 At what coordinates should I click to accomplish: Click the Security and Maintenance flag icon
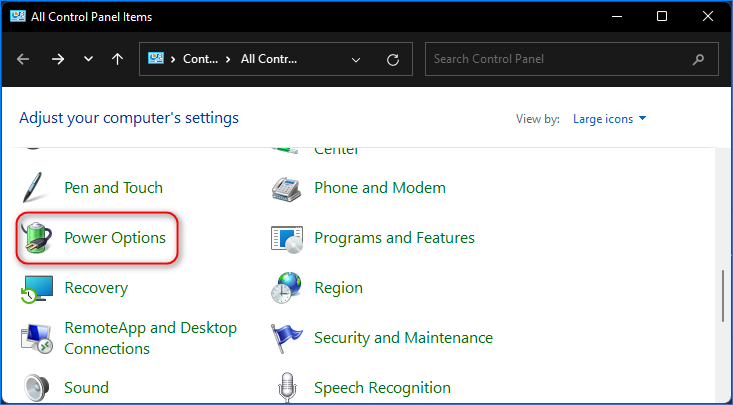click(286, 338)
